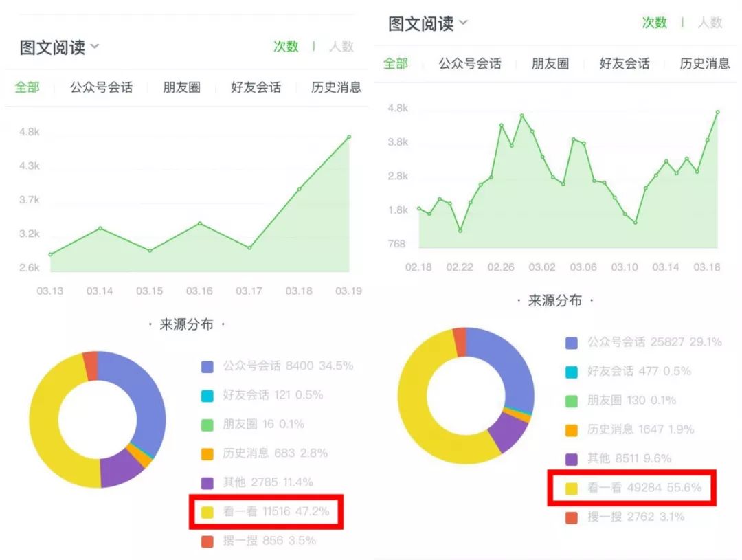Click green 朋友圈 16 legend swatch
The height and width of the screenshot is (560, 742).
pyautogui.click(x=207, y=425)
